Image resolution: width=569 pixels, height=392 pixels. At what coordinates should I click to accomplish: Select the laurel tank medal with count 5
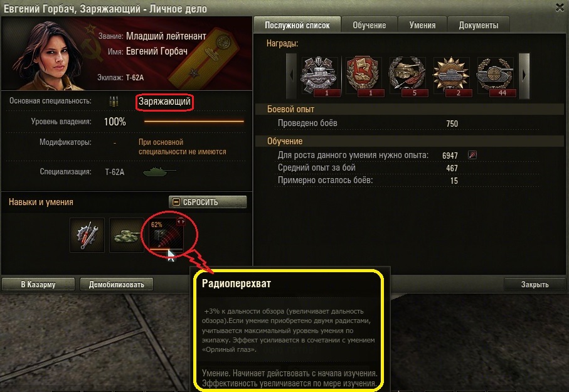[407, 77]
